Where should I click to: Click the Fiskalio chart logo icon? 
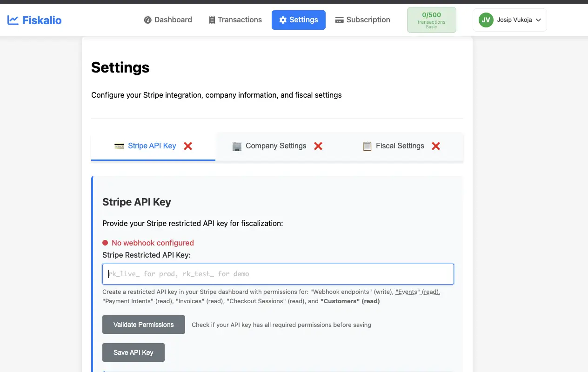click(x=13, y=20)
